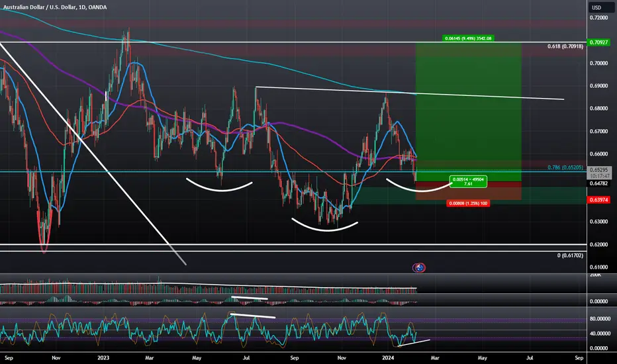
Task: Open the Australian flag economic event icon
Action: (419, 268)
